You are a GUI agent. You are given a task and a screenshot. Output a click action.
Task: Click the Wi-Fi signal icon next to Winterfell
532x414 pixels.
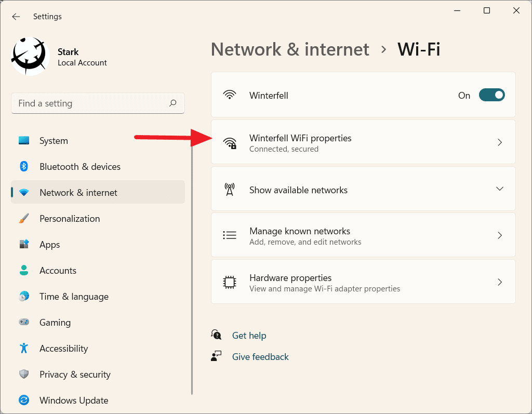point(230,95)
